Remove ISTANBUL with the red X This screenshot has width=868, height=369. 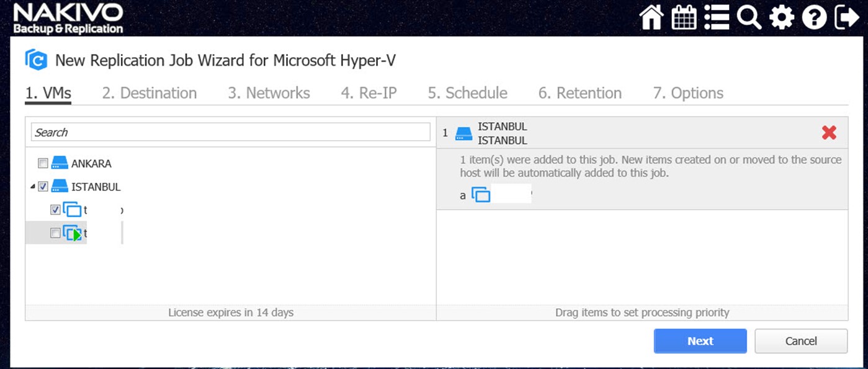829,132
